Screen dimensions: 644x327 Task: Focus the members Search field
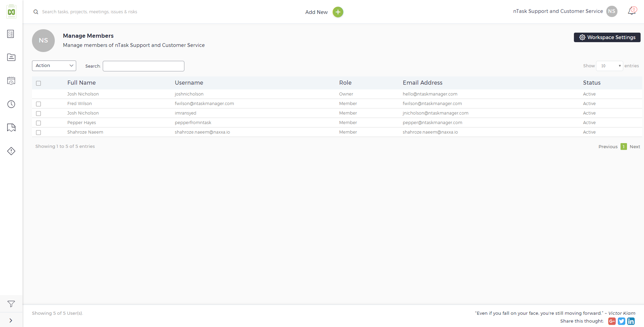point(144,66)
